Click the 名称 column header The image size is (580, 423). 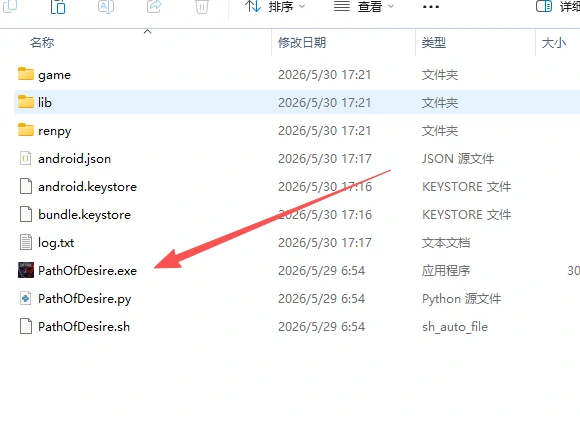42,43
